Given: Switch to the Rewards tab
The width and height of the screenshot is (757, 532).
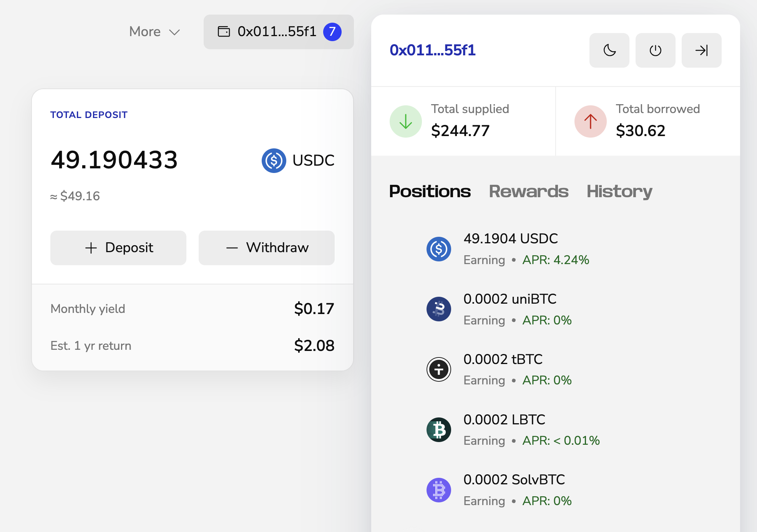Looking at the screenshot, I should click(x=528, y=191).
